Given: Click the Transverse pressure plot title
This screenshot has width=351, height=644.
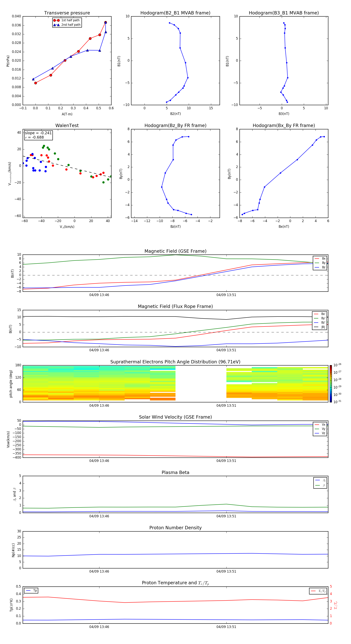Looking at the screenshot, I should coord(67,13).
